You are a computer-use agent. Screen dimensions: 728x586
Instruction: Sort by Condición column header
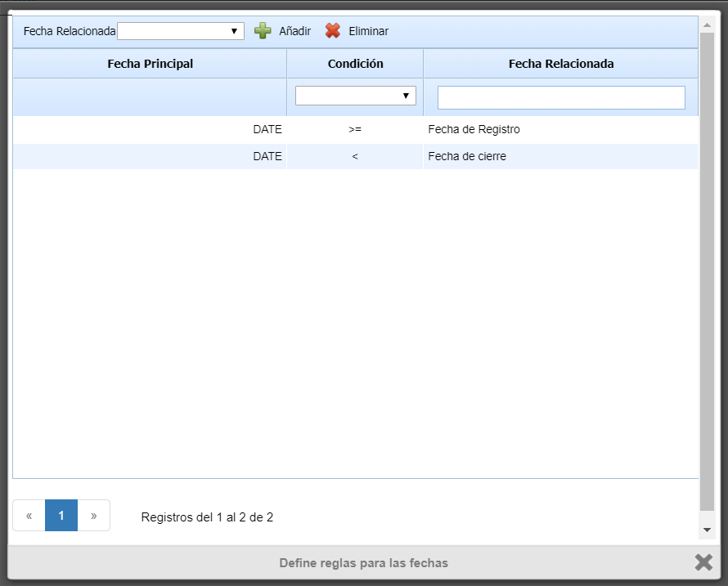click(355, 64)
